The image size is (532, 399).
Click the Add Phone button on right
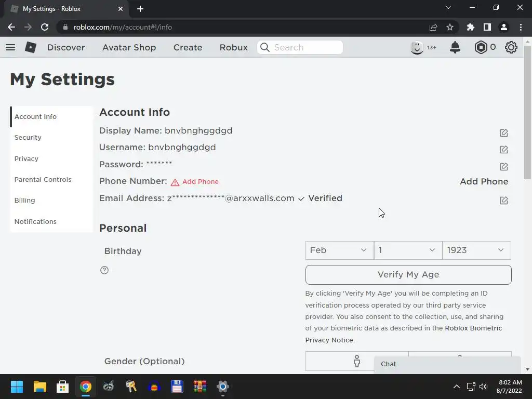pyautogui.click(x=484, y=181)
